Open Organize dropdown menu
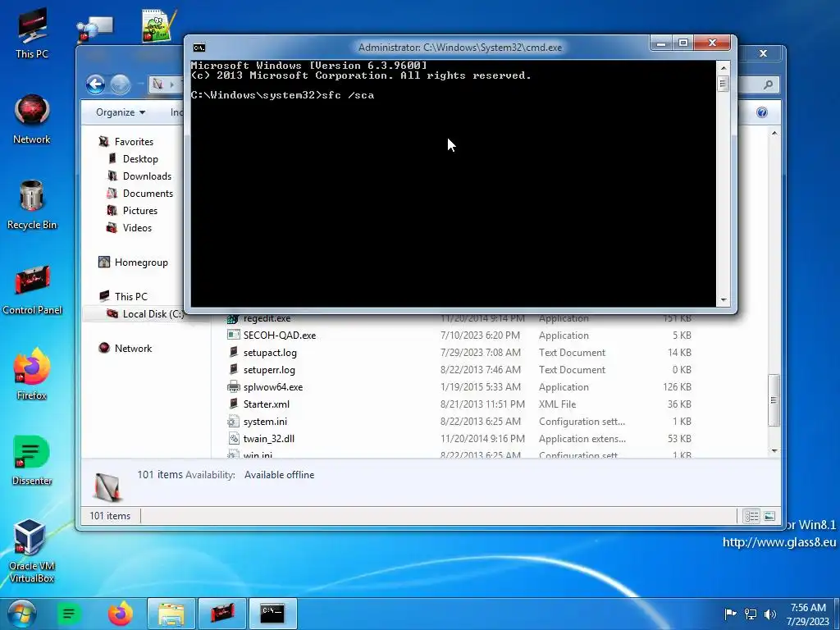The height and width of the screenshot is (630, 840). pos(121,112)
